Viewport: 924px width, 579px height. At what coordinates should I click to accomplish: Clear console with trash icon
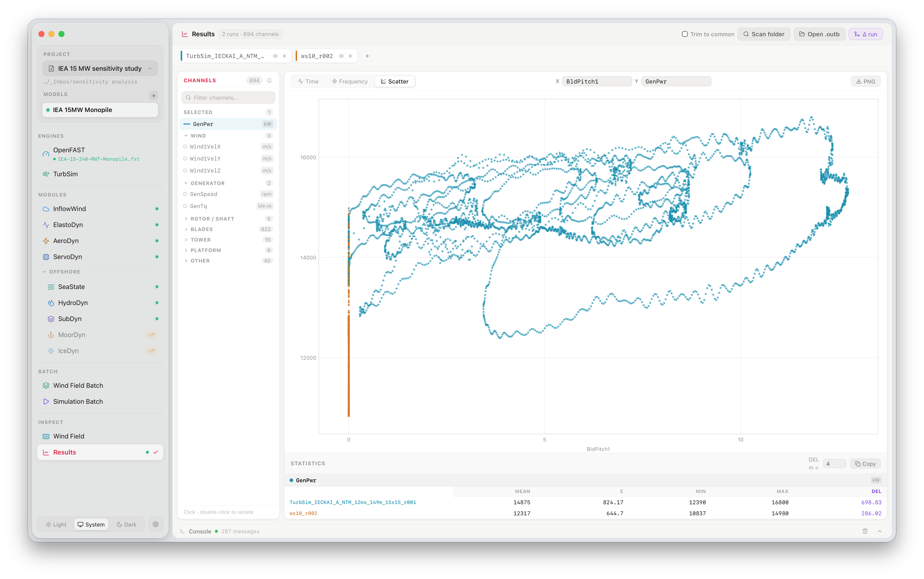pos(865,531)
